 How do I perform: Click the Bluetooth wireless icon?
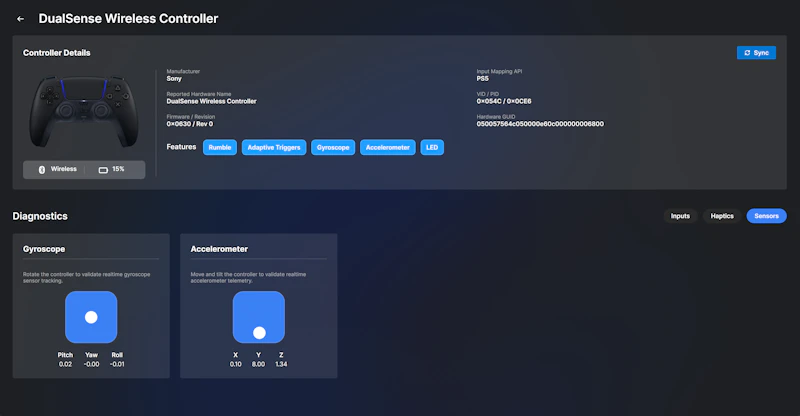point(42,169)
